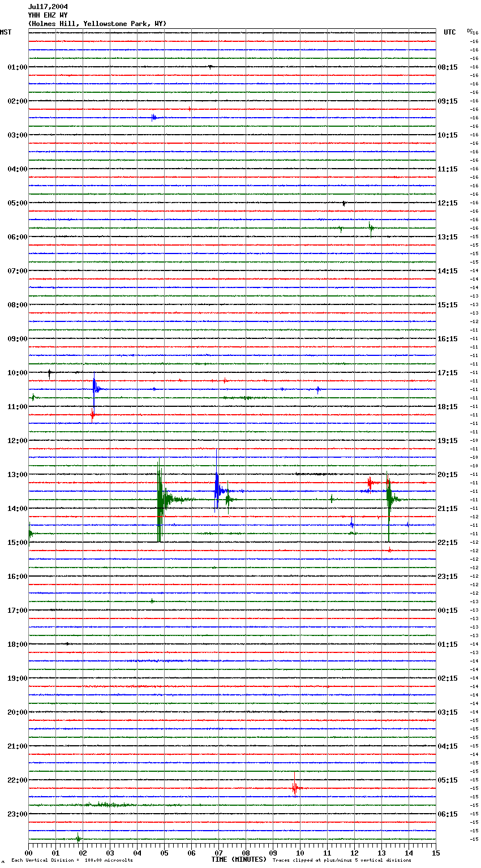Click the 02:15 UTC time label
The width and height of the screenshot is (481, 868).
pos(448,678)
